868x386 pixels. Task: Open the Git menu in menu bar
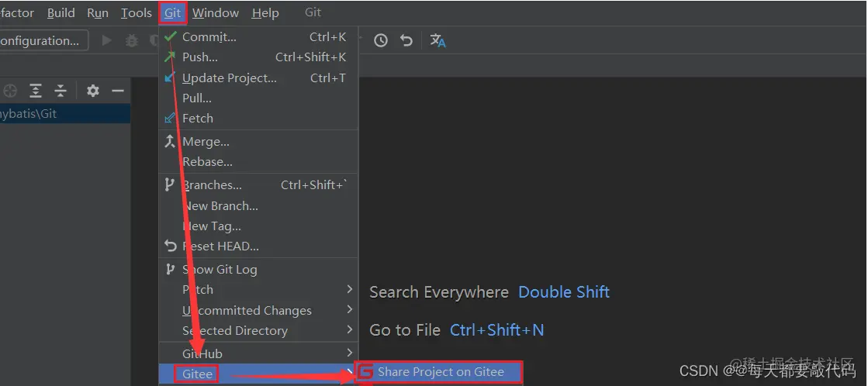tap(173, 12)
